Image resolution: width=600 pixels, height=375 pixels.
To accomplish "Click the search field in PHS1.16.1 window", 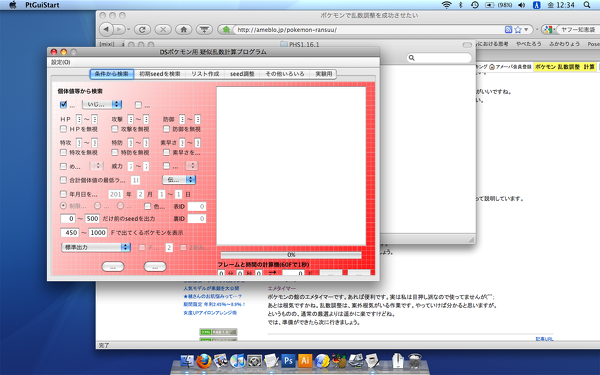I will [439, 58].
